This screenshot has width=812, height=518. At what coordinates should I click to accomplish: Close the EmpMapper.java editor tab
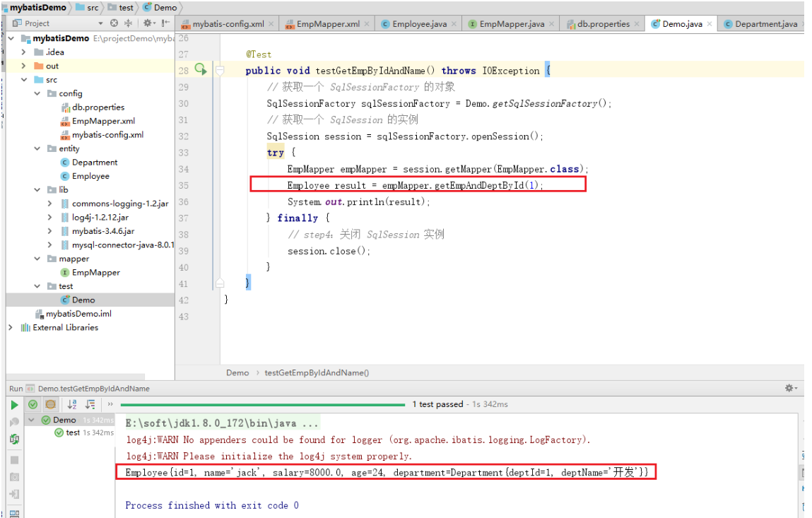(x=551, y=24)
